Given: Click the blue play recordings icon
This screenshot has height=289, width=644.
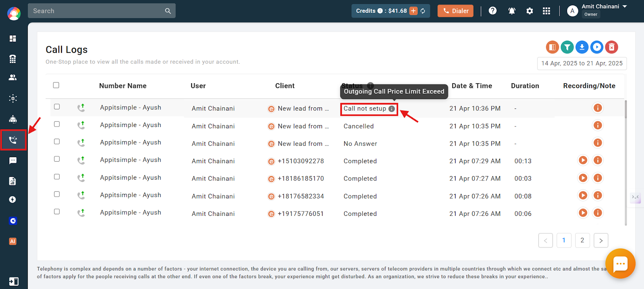Looking at the screenshot, I should click(x=597, y=47).
